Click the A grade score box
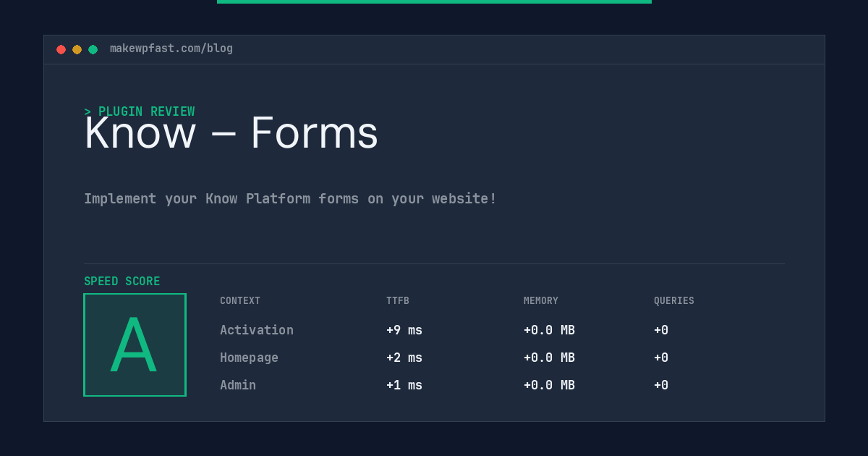This screenshot has width=868, height=456. [135, 345]
